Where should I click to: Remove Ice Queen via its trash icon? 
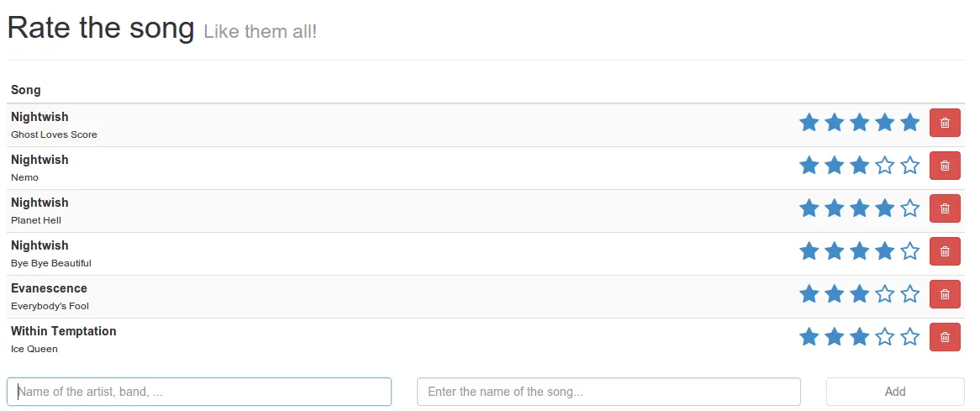(945, 337)
